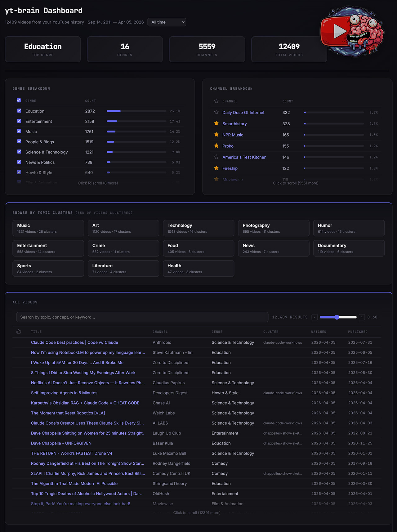Open the Literature topic cluster card
The image size is (397, 532).
(x=123, y=268)
